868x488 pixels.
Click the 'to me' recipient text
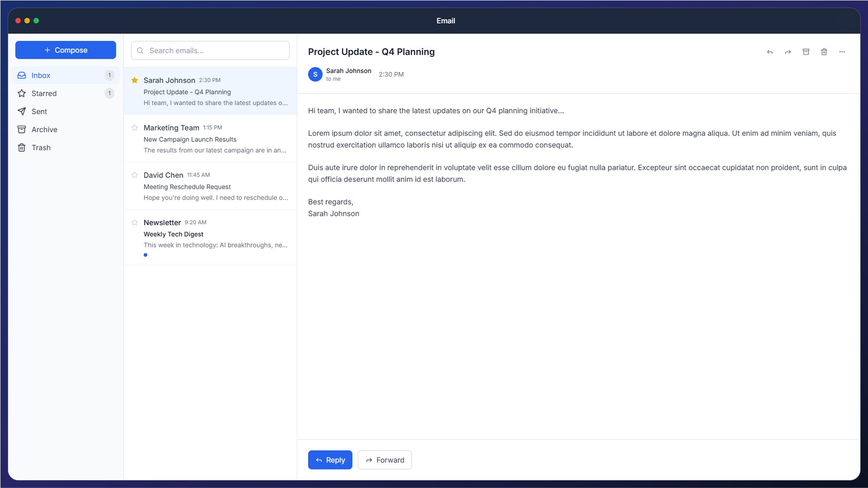pyautogui.click(x=333, y=79)
